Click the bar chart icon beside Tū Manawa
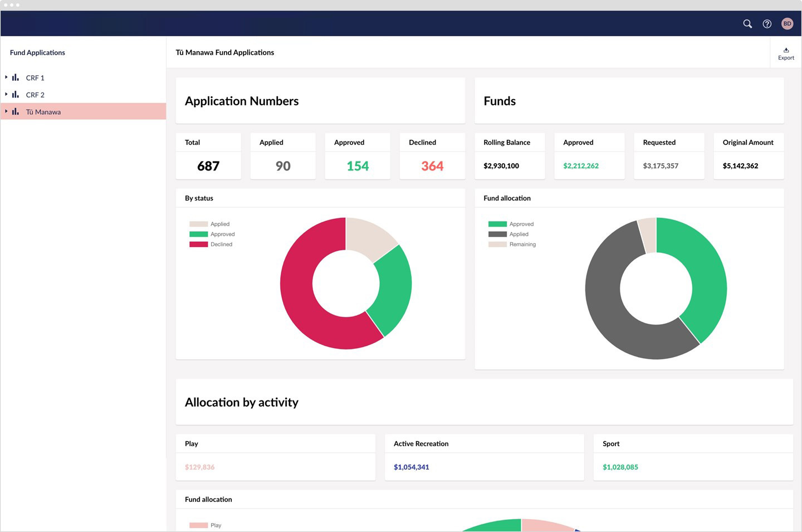The image size is (802, 532). point(16,111)
